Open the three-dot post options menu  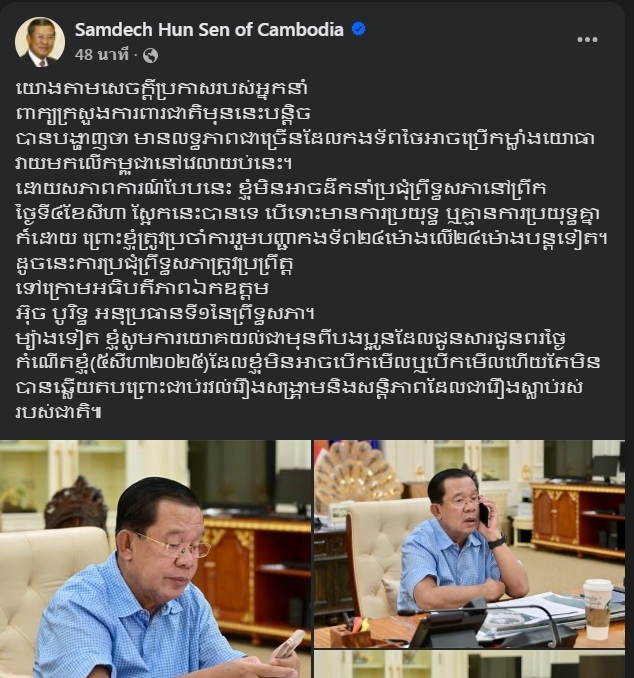pos(587,40)
